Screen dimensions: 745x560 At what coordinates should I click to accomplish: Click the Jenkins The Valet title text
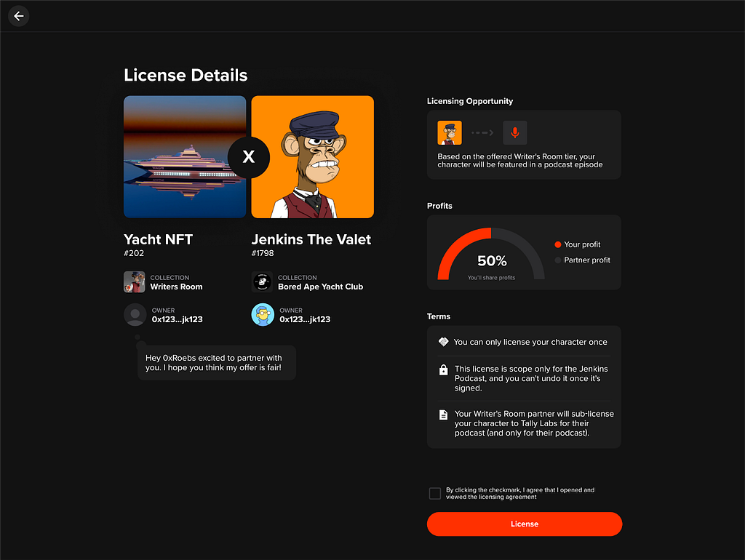point(311,239)
